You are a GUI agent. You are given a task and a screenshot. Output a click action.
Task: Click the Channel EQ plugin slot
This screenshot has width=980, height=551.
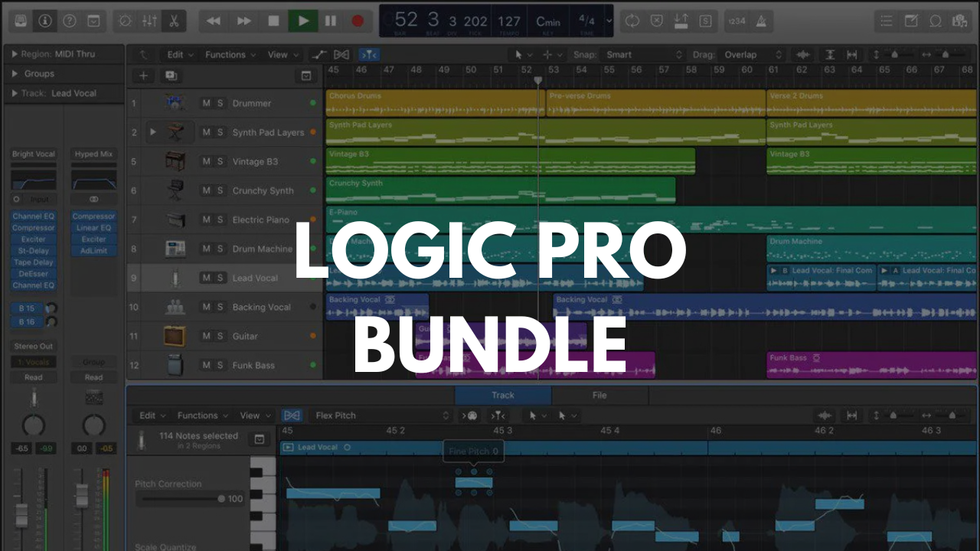point(33,216)
